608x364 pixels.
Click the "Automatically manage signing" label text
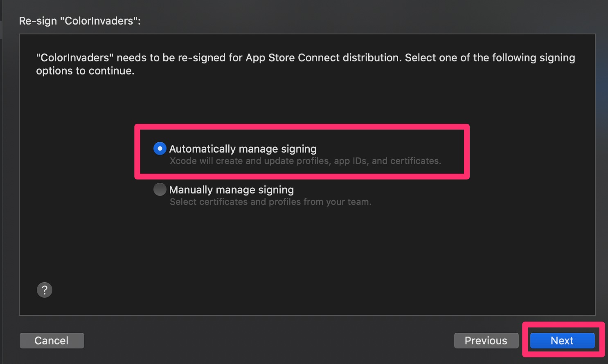click(x=243, y=149)
